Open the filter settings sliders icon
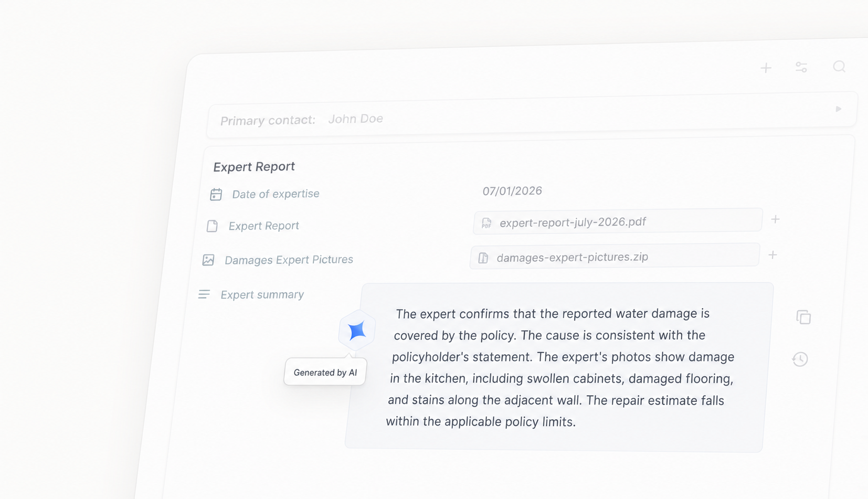868x499 pixels. [801, 67]
